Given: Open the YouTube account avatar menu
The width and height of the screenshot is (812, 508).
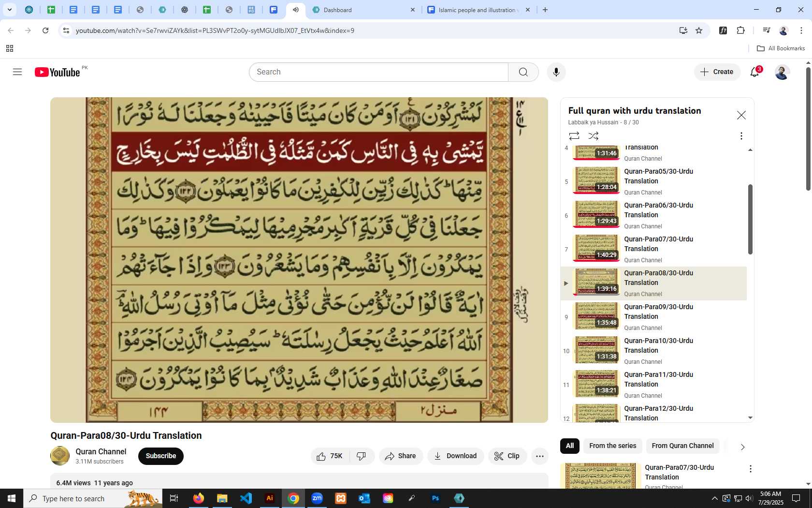Looking at the screenshot, I should click(782, 72).
